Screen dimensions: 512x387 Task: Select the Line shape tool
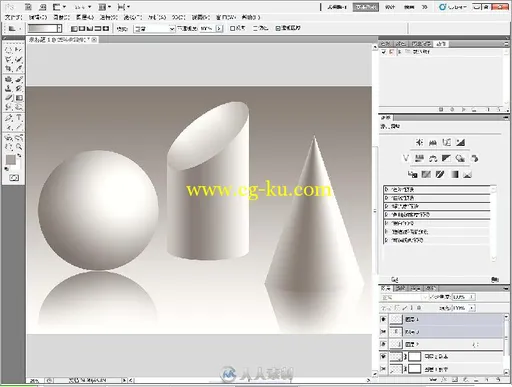tap(18, 127)
